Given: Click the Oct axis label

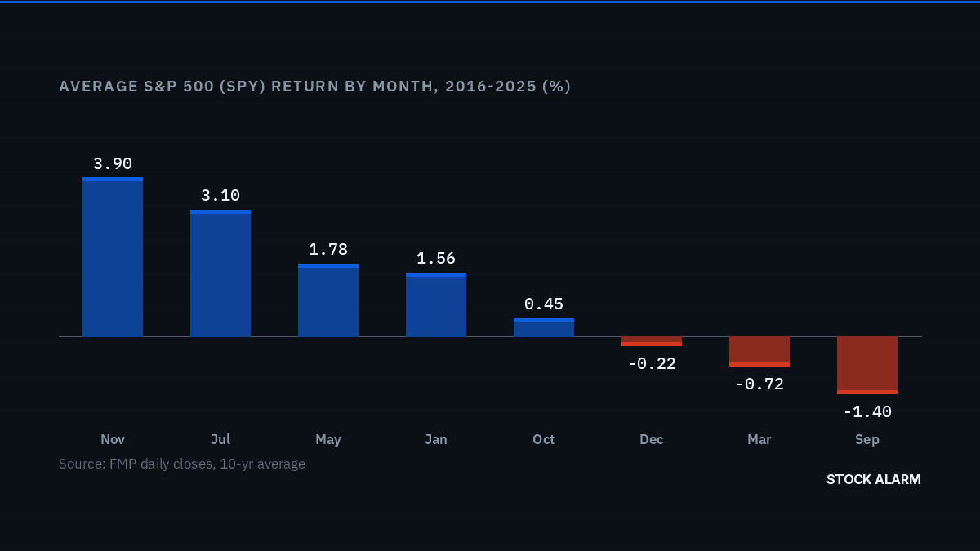Looking at the screenshot, I should [x=544, y=439].
